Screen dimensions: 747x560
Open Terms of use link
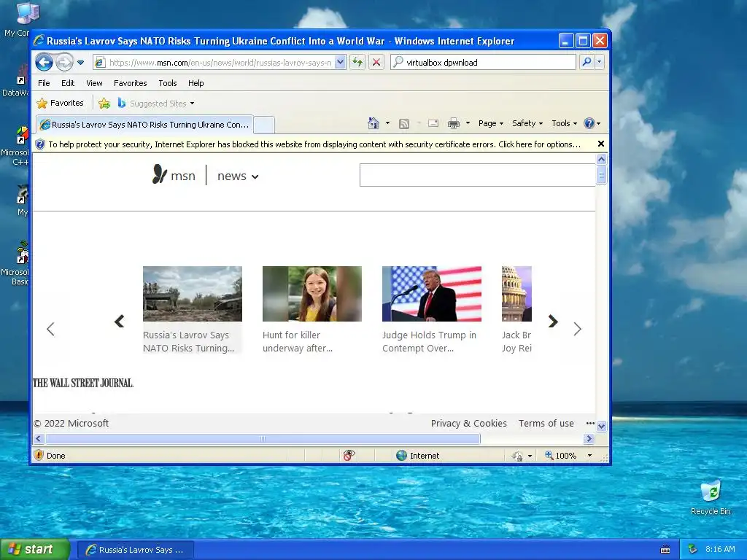tap(546, 424)
